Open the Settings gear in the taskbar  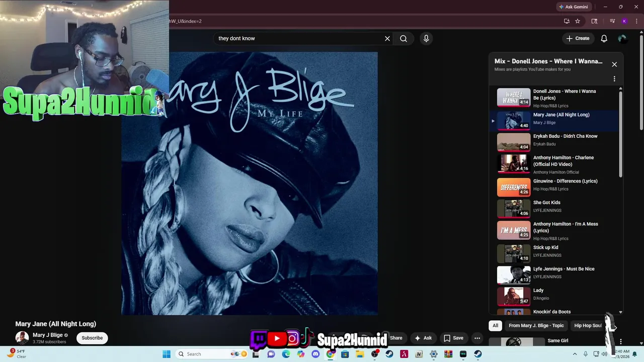(433, 354)
